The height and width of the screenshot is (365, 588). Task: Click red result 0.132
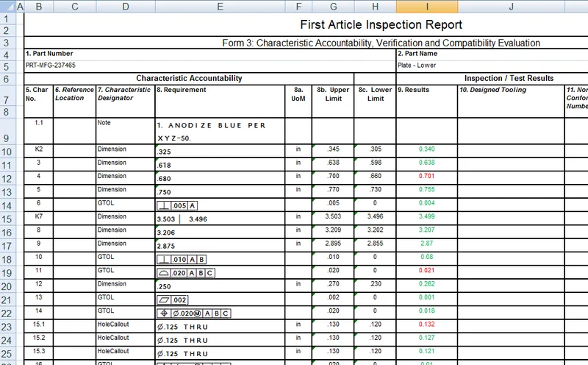coord(427,325)
